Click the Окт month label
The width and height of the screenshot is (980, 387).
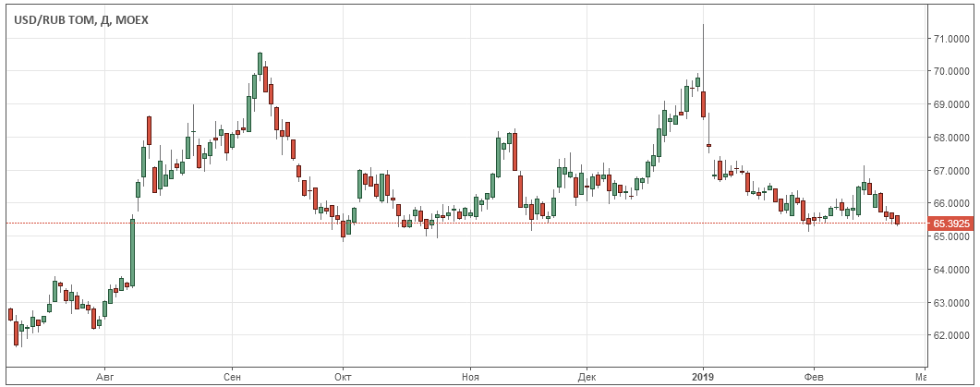(x=343, y=377)
